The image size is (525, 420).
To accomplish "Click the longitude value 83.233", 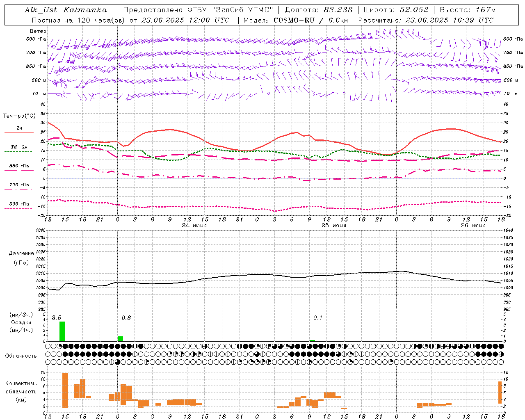I will [338, 10].
